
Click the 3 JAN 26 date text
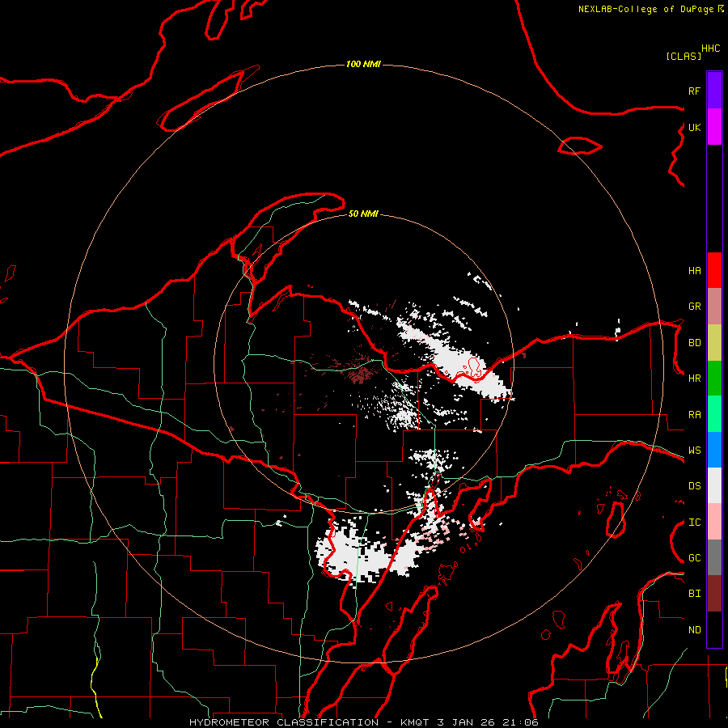[465, 722]
